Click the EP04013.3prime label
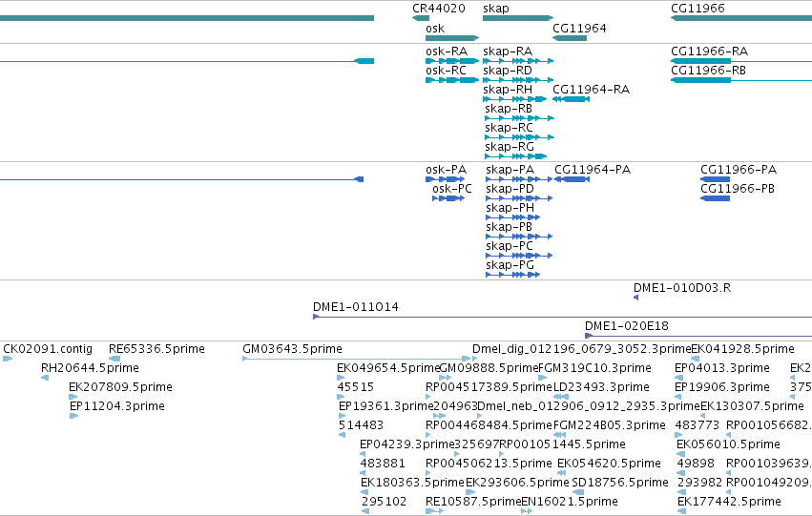 722,368
